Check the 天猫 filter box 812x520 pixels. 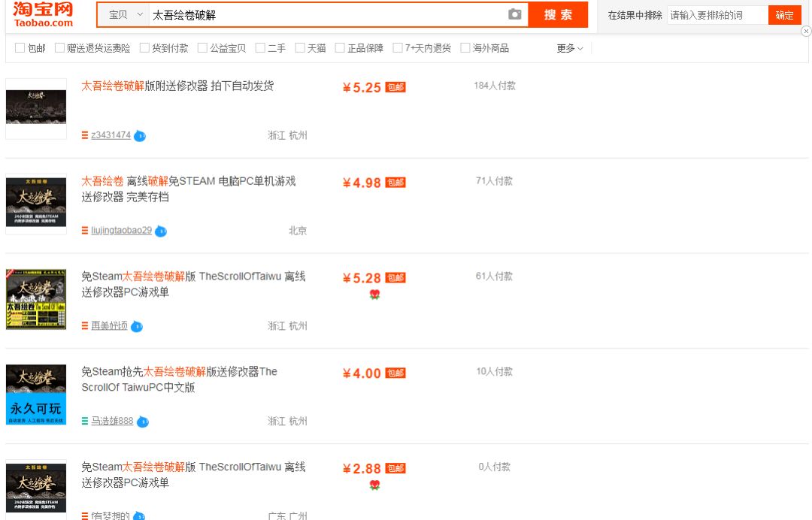pos(300,47)
